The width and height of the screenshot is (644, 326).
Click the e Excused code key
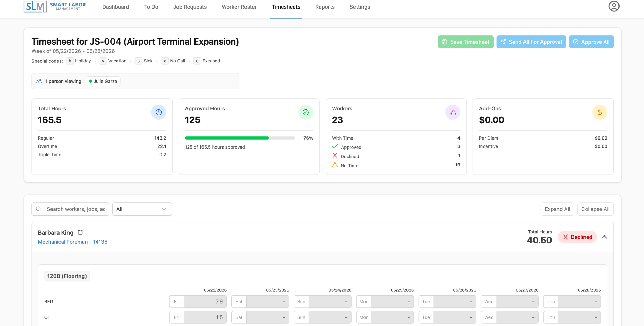coord(197,61)
